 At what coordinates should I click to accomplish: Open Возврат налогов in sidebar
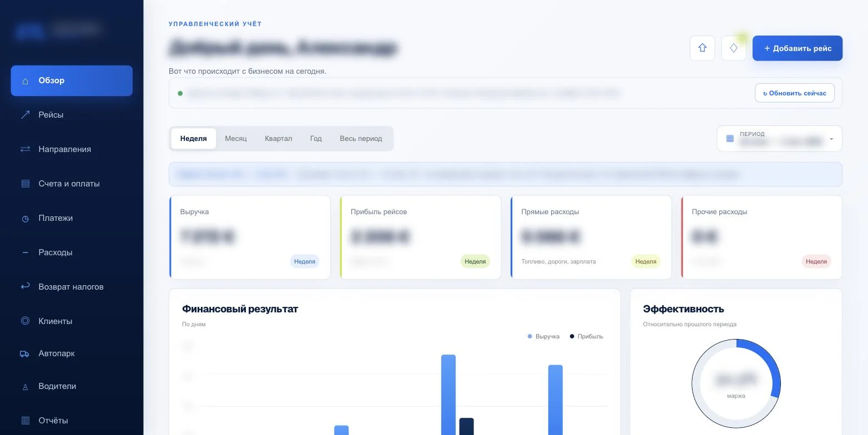(x=72, y=287)
